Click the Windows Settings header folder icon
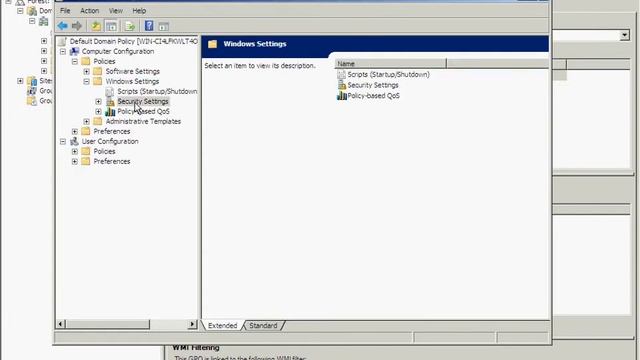 point(213,44)
